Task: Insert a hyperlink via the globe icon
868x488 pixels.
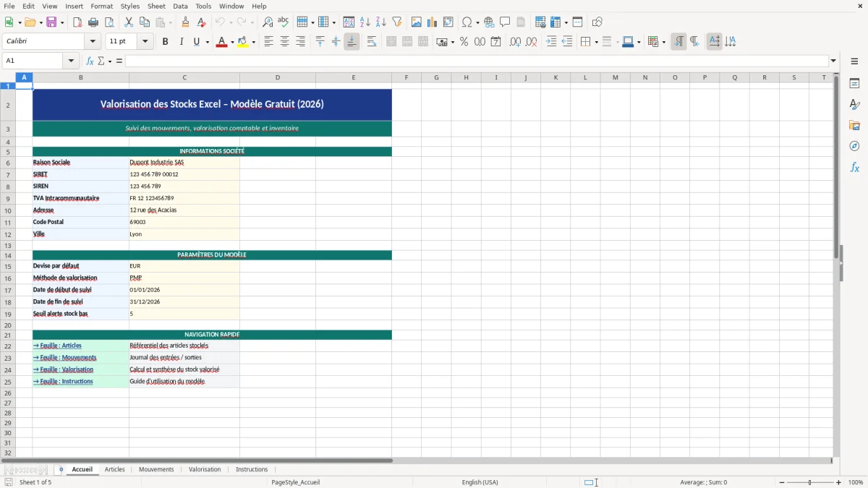Action: tap(489, 22)
